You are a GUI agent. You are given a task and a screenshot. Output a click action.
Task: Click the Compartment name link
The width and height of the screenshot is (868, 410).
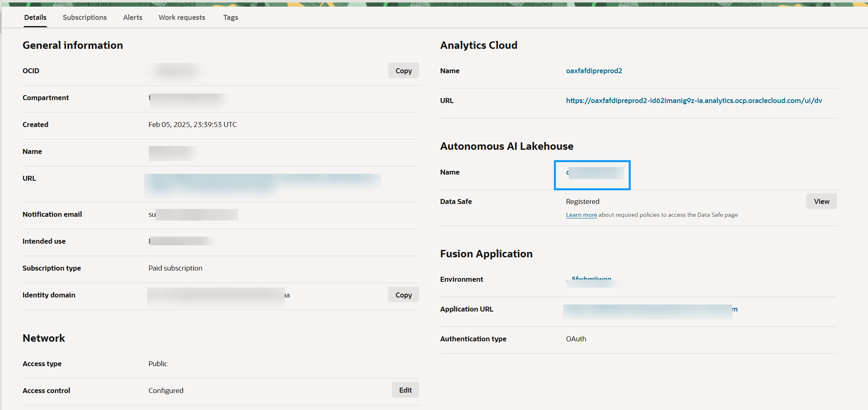[x=186, y=98]
